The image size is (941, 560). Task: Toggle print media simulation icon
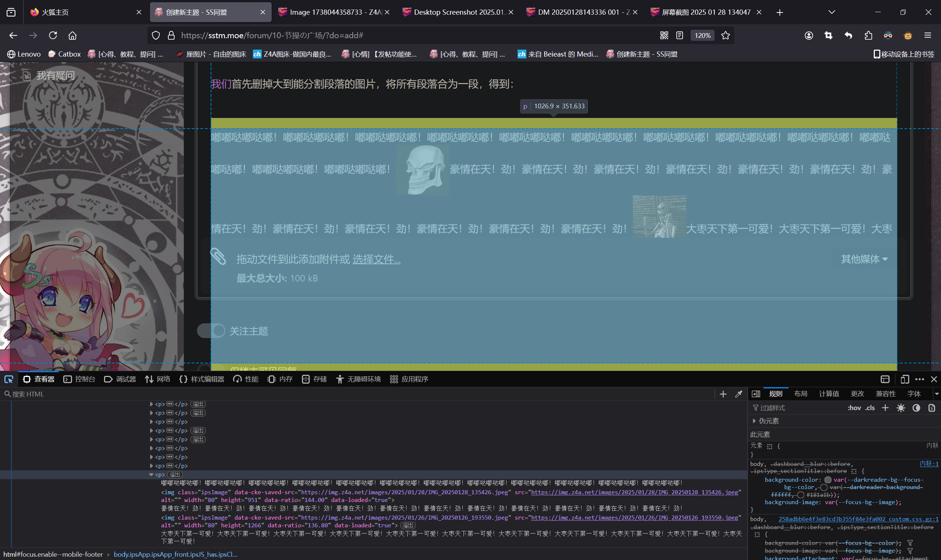[x=931, y=408]
